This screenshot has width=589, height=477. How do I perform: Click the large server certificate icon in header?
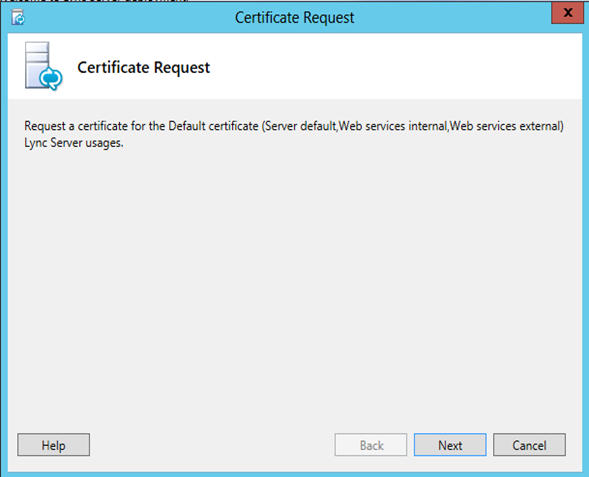tap(43, 66)
